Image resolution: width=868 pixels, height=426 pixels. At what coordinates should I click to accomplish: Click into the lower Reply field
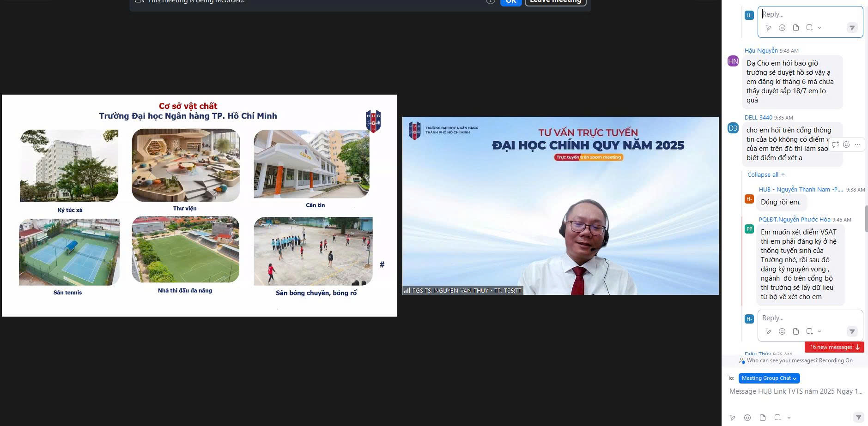tap(810, 318)
